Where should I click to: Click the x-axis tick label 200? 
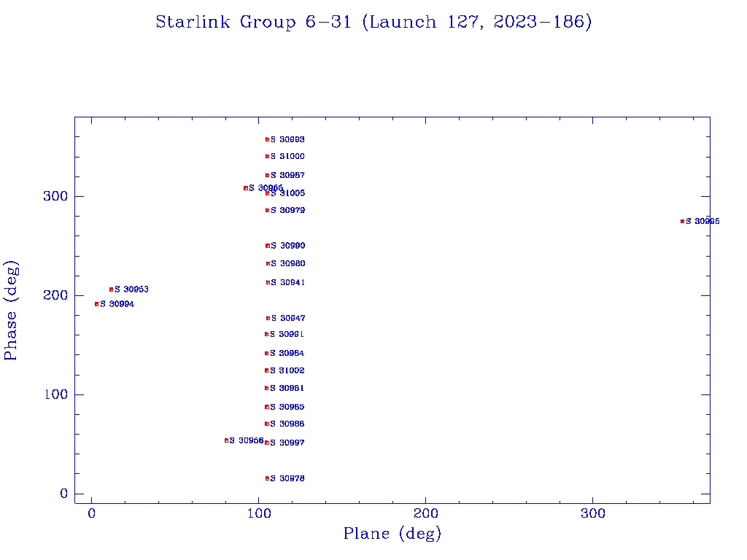coord(425,513)
